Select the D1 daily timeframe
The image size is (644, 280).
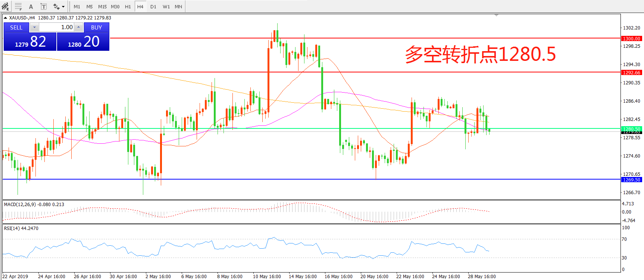point(153,7)
